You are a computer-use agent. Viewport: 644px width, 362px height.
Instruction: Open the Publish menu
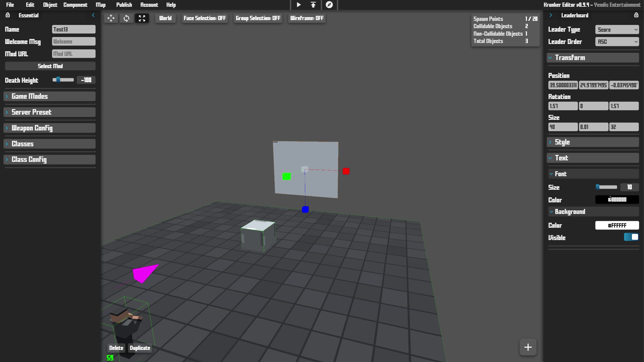124,5
